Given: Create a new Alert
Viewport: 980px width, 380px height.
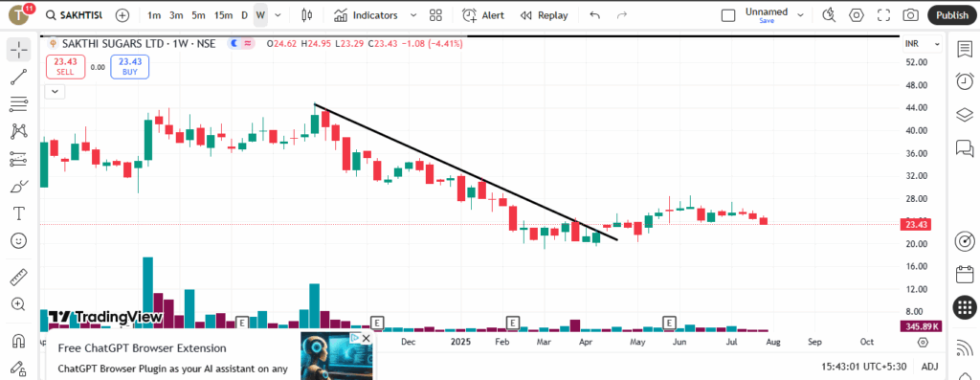Looking at the screenshot, I should click(x=483, y=15).
